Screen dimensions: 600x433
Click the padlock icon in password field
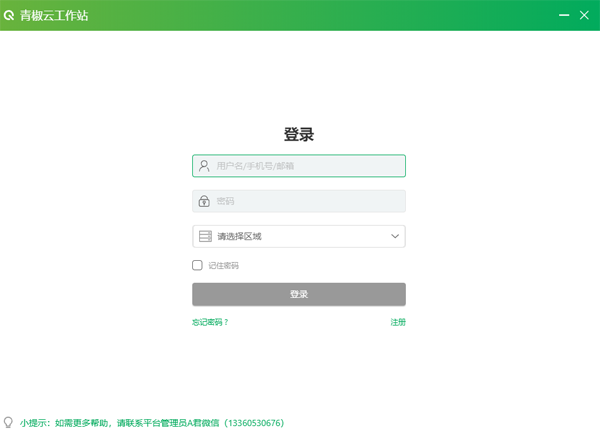click(x=204, y=201)
